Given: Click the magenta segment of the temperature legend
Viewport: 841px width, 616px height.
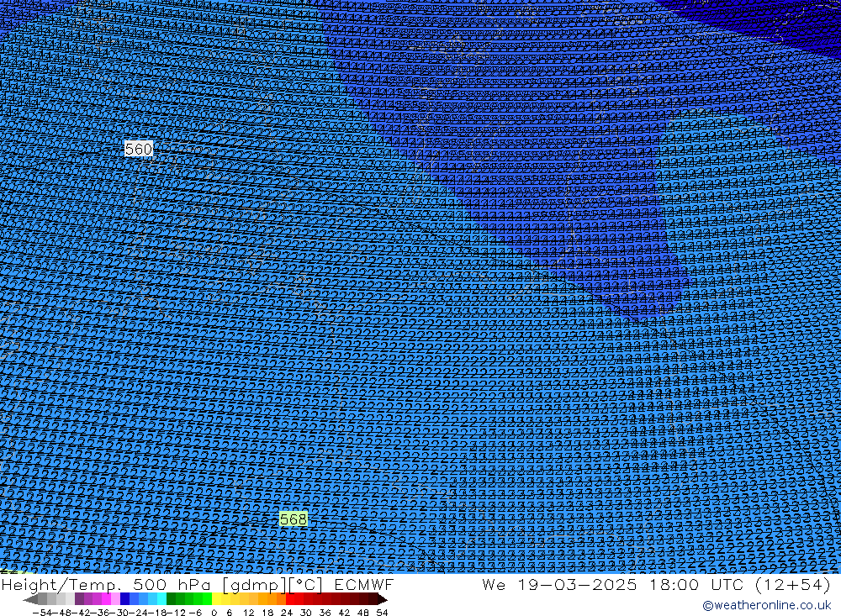Looking at the screenshot, I should click(107, 599).
